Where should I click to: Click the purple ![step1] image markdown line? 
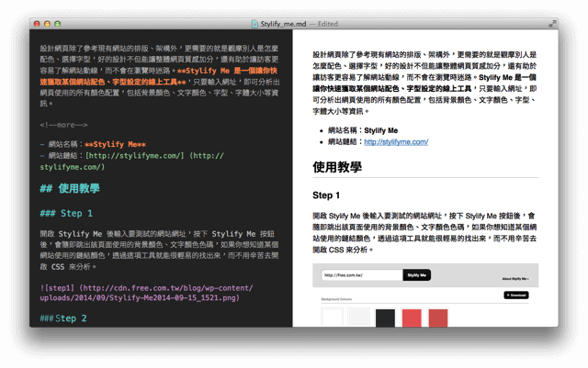pos(147,293)
